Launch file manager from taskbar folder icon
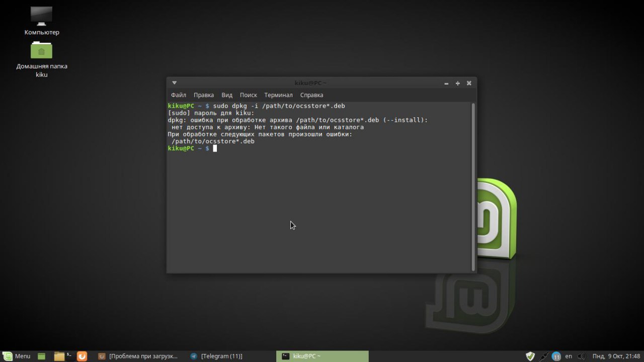This screenshot has width=644, height=362. point(59,356)
